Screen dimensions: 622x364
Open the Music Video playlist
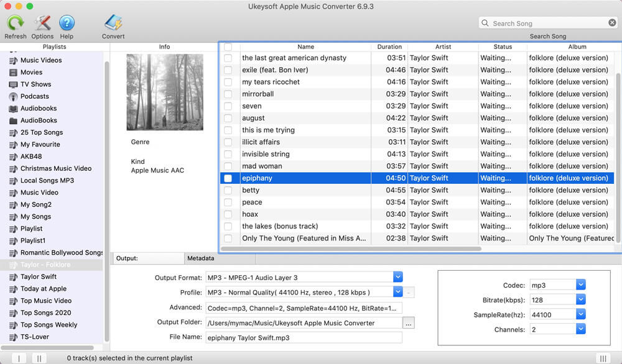tap(39, 193)
